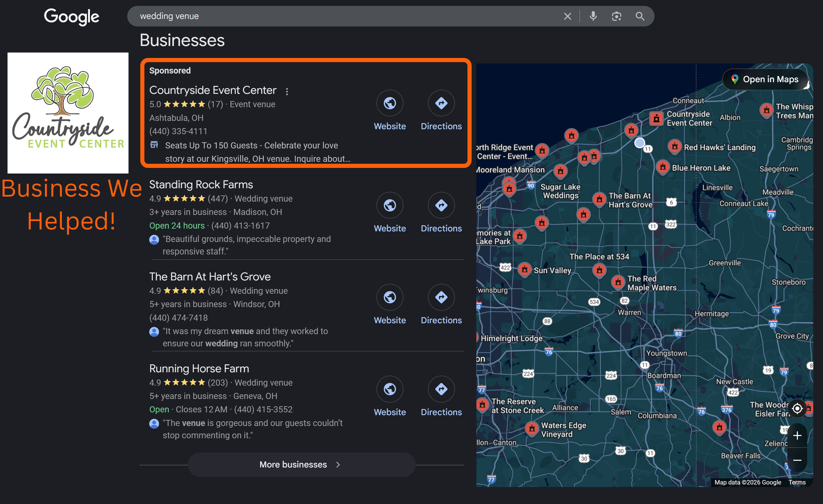Center the map on my location
823x504 pixels.
point(797,409)
